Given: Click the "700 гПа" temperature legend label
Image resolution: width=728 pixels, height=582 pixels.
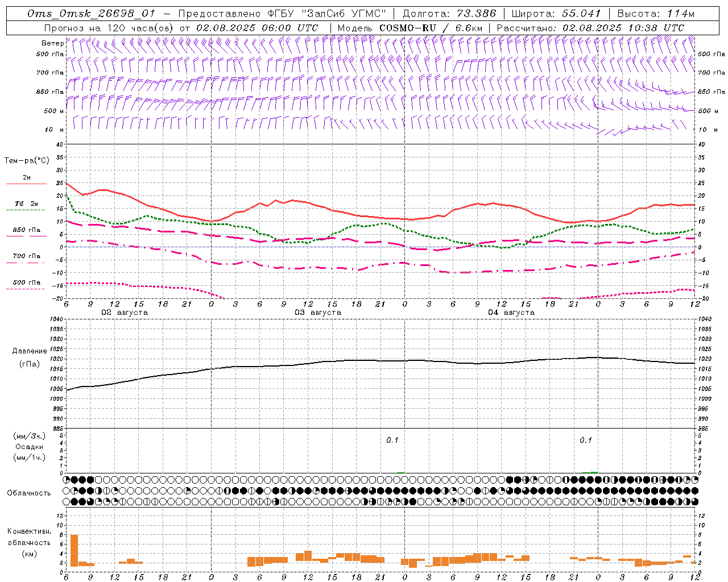Looking at the screenshot, I should 27,256.
